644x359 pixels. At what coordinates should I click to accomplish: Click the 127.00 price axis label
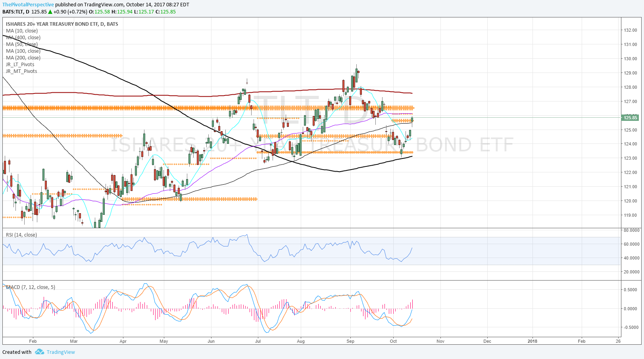pos(631,101)
